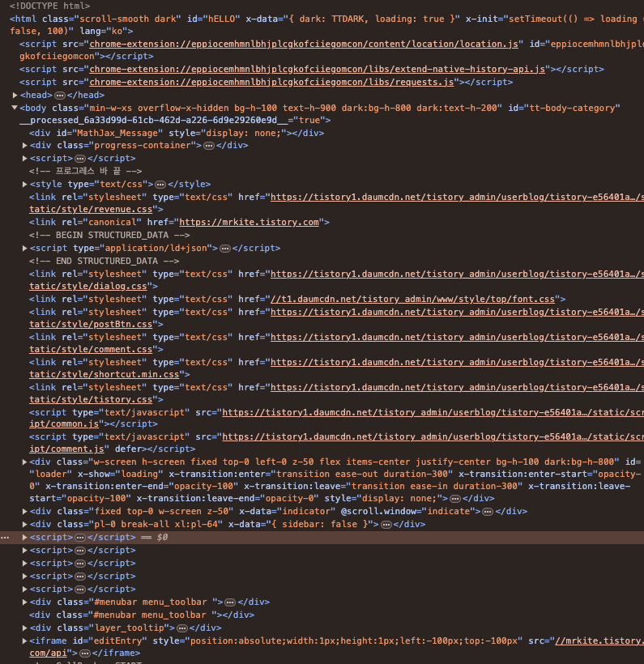644x664 pixels.
Task: Click ellipsis badge in progress-container div
Action: (x=209, y=146)
